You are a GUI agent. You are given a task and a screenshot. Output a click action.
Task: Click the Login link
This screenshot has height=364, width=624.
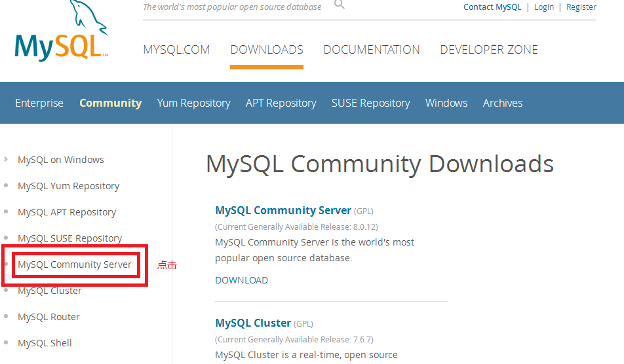[x=543, y=7]
